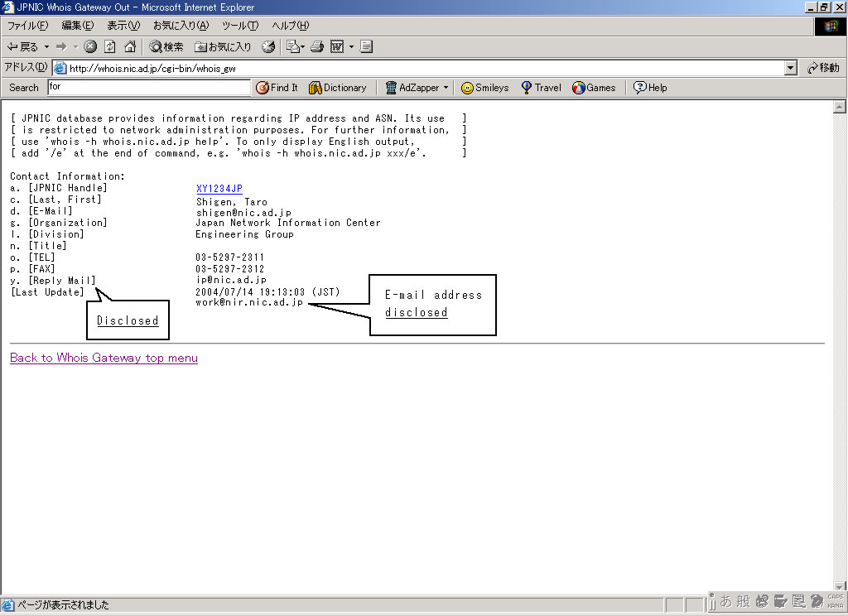Click the page icon in address bar
This screenshot has width=848, height=616.
[x=60, y=68]
